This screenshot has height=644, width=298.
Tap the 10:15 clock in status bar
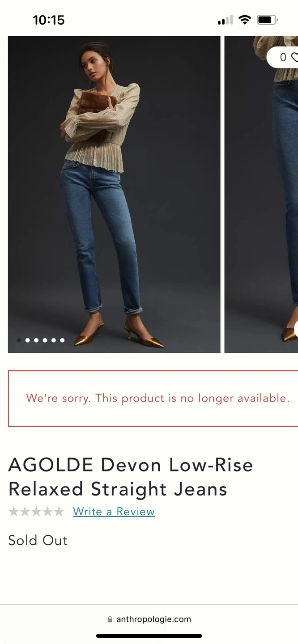tap(49, 20)
